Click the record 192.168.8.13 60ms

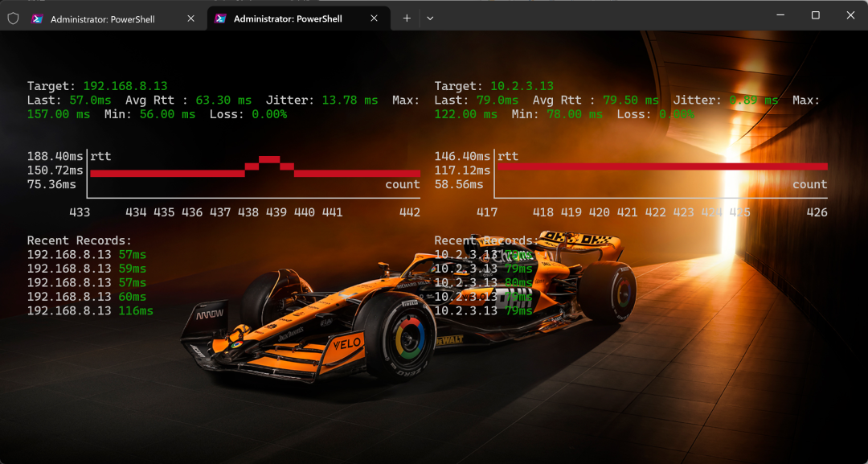(87, 297)
